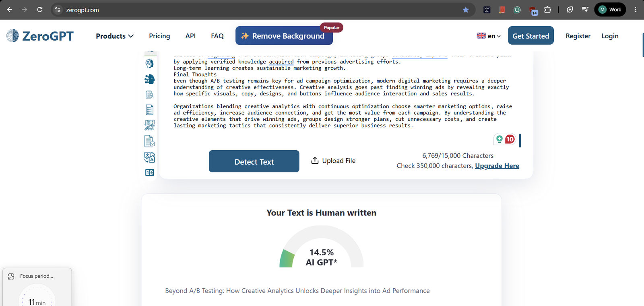Follow the Upgrade Here link

point(497,165)
